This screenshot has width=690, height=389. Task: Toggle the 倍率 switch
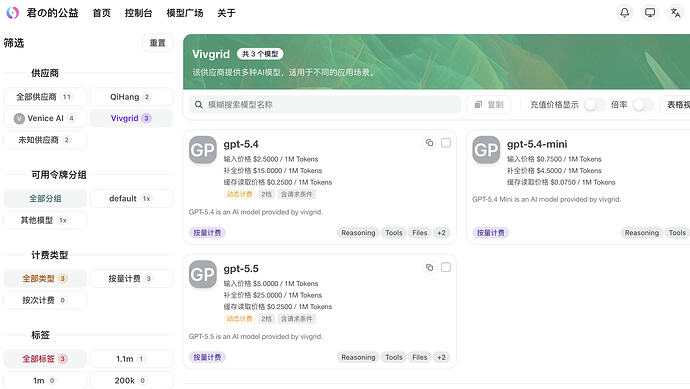[643, 105]
